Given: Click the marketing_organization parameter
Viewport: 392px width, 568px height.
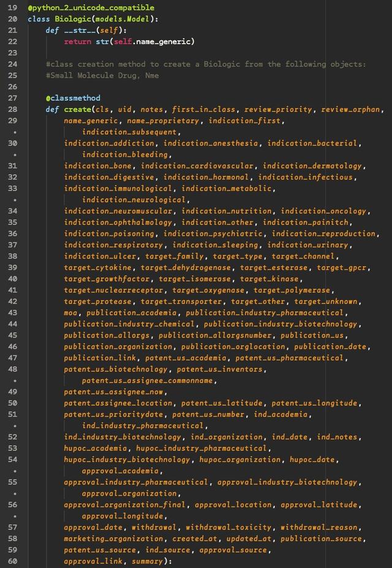Looking at the screenshot, I should point(114,539).
